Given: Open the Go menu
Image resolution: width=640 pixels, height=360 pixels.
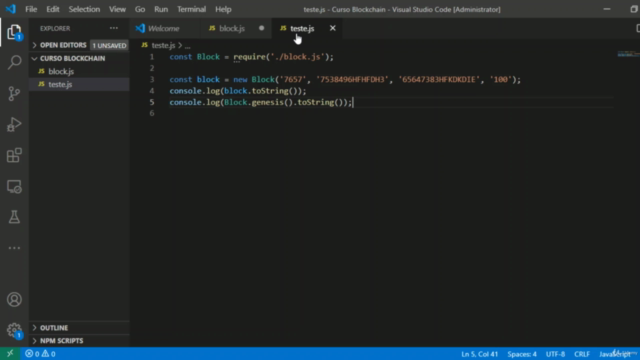Looking at the screenshot, I should click(x=140, y=9).
